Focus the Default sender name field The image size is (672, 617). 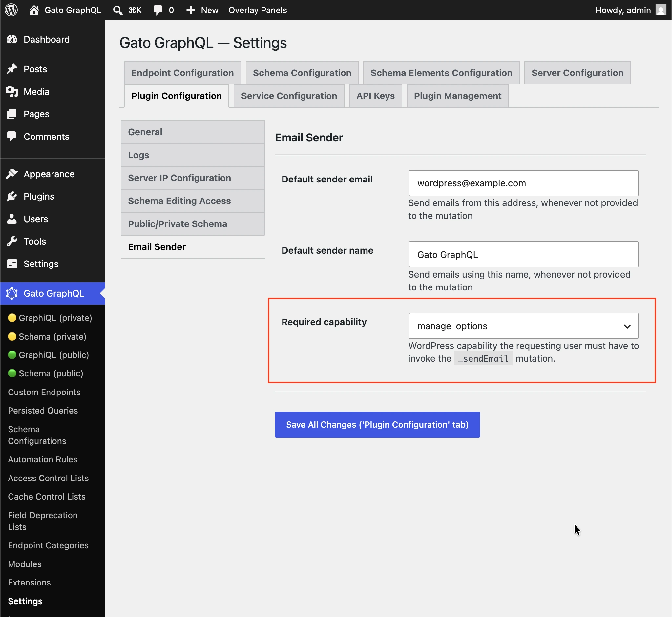coord(523,254)
